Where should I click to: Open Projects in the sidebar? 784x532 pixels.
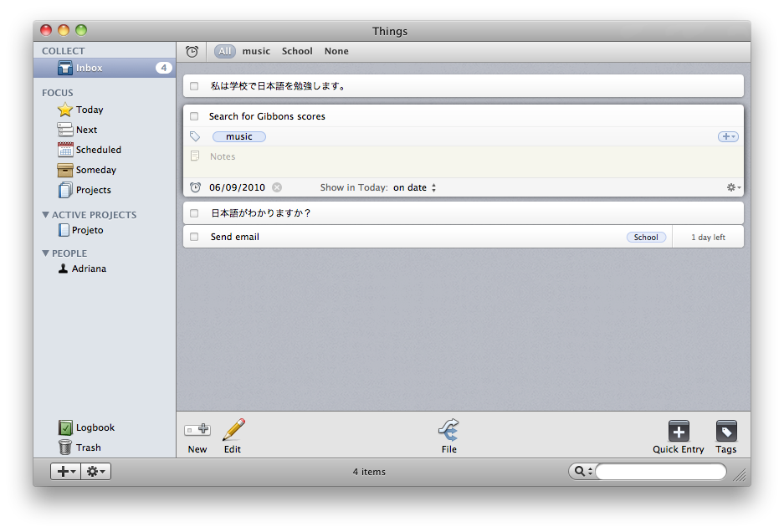point(94,190)
